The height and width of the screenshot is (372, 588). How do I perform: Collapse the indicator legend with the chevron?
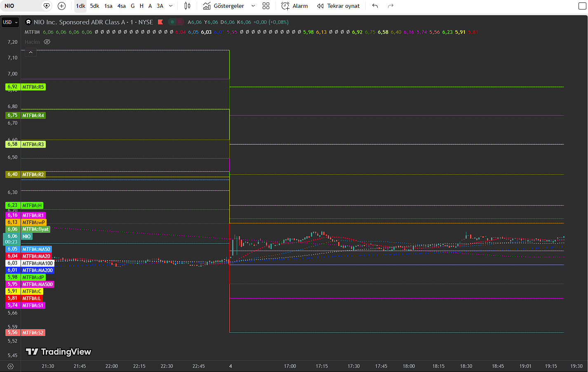[x=31, y=52]
